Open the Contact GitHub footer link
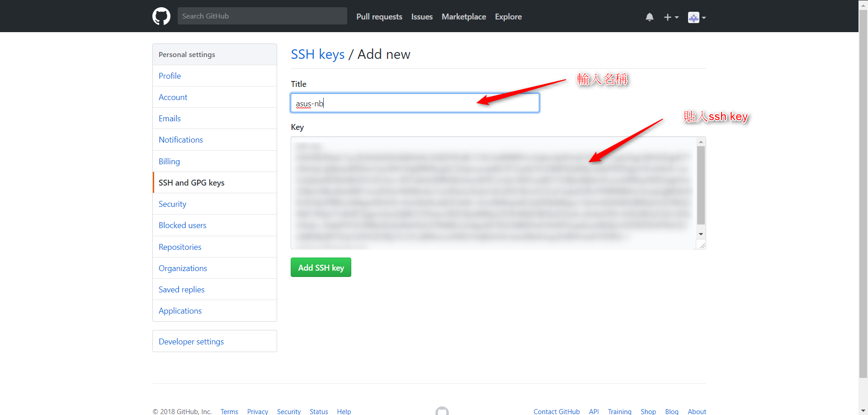 click(x=557, y=411)
